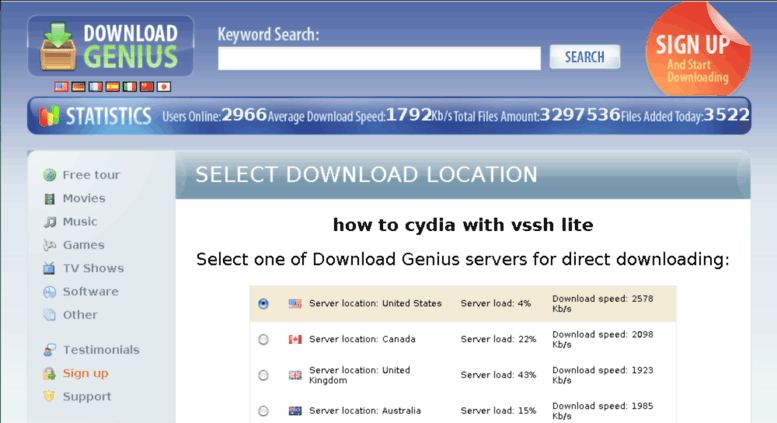Click the TV Shows television icon
The image size is (777, 423).
click(x=49, y=268)
